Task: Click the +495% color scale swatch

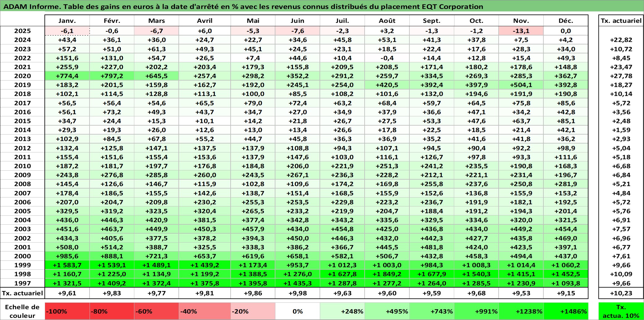Action: click(387, 311)
